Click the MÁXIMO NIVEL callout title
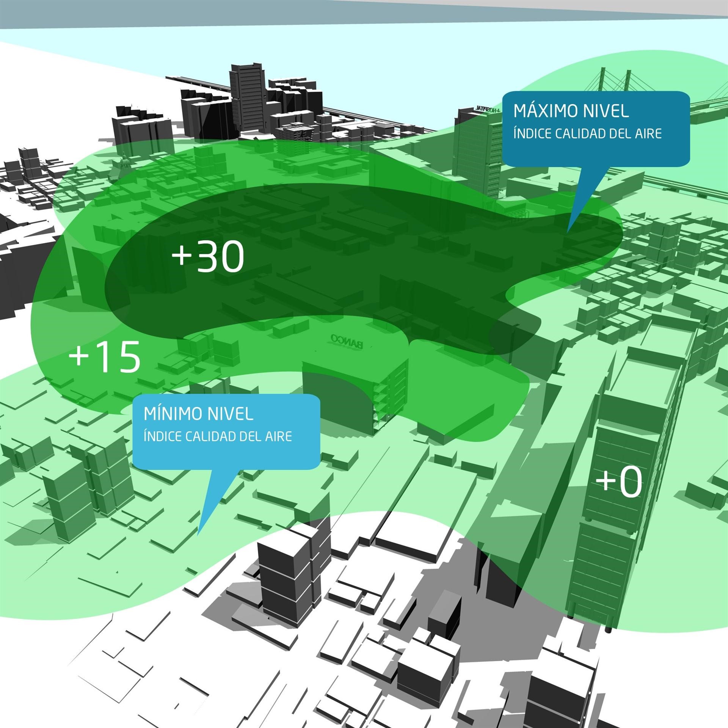Image resolution: width=728 pixels, height=728 pixels. pyautogui.click(x=571, y=111)
